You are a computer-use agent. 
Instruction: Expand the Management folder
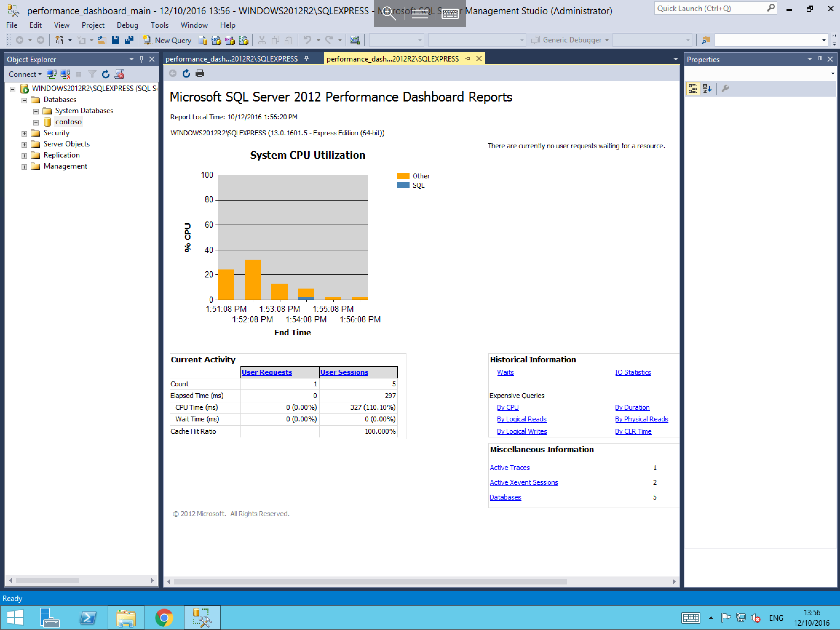pyautogui.click(x=24, y=167)
